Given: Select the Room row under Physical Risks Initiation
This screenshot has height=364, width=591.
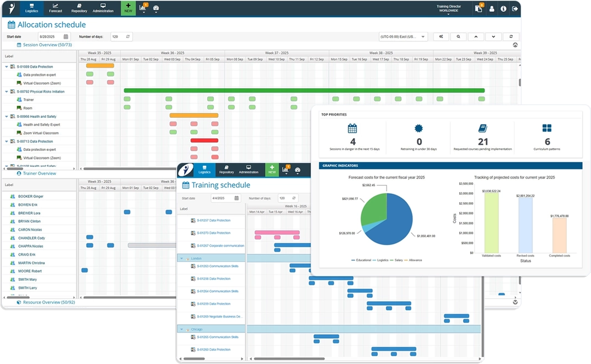Looking at the screenshot, I should pyautogui.click(x=39, y=108).
